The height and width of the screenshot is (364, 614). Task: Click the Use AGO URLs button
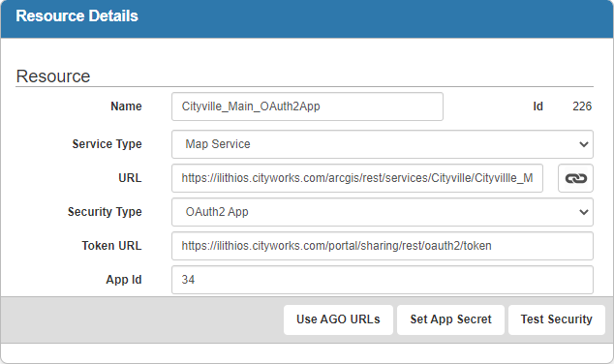(x=338, y=319)
